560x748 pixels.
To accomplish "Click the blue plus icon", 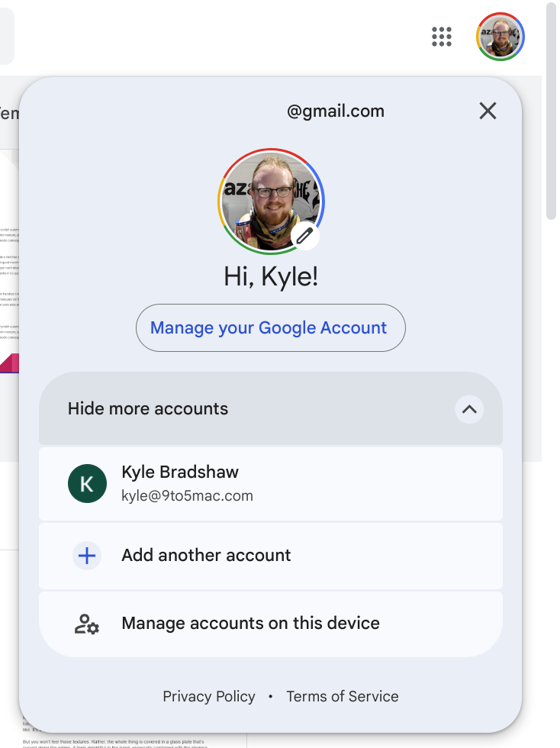I will (87, 556).
